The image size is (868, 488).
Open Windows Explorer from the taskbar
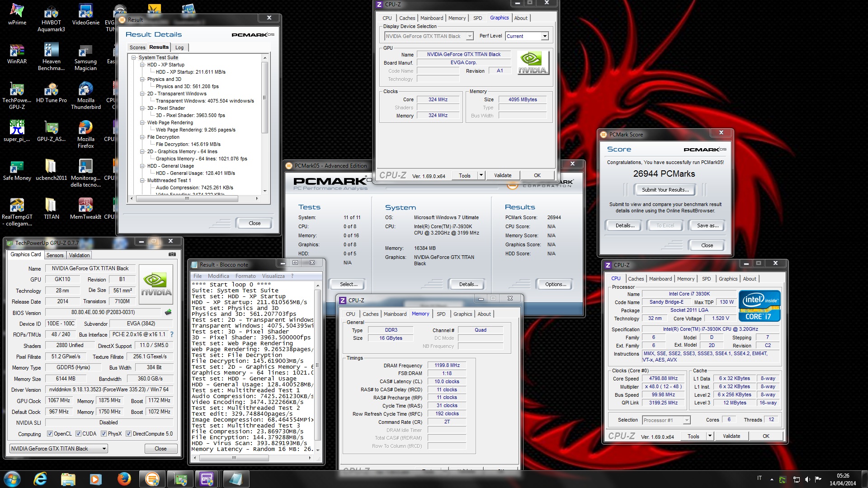(x=68, y=479)
